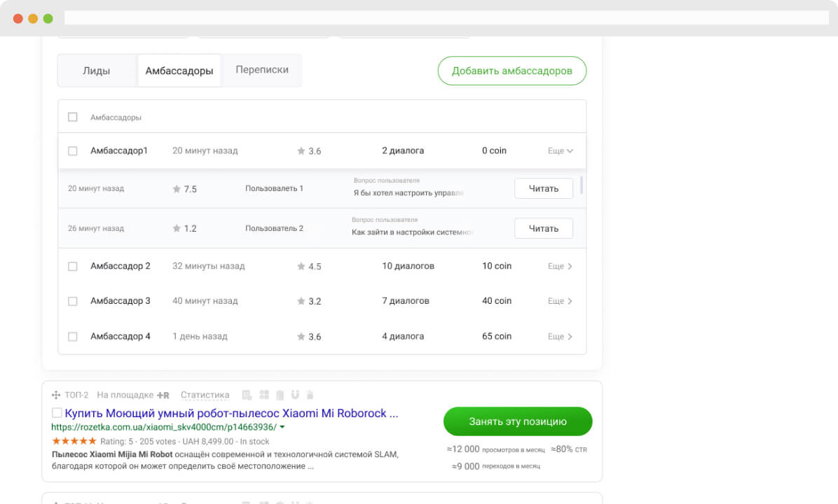Click the '10 диалогов' cell
Image resolution: width=838 pixels, height=504 pixels.
coord(408,266)
